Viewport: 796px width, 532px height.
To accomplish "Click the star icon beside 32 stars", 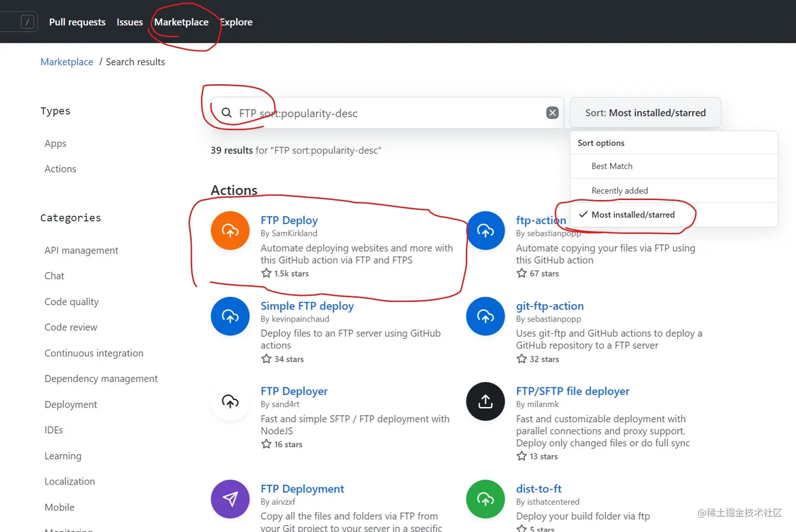I will [522, 359].
